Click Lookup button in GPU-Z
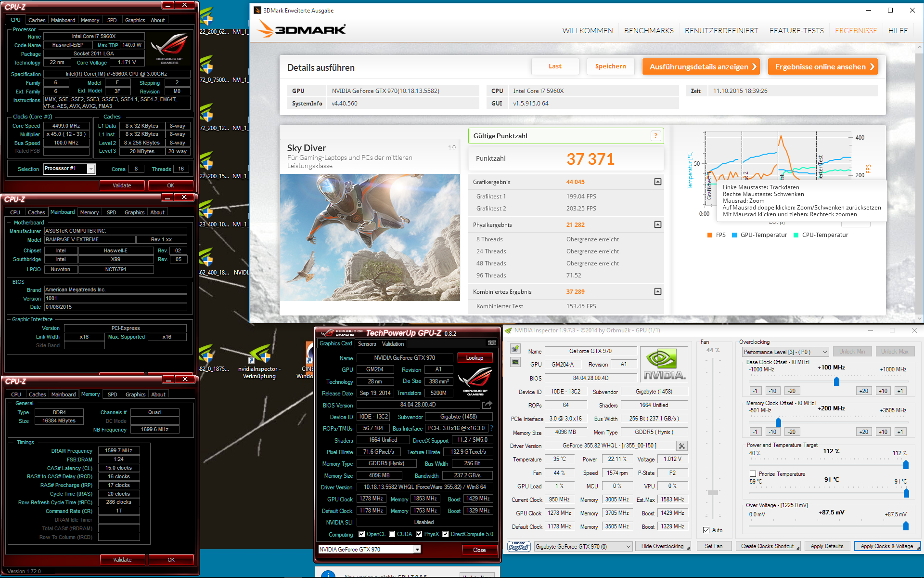The height and width of the screenshot is (578, 924). click(x=475, y=358)
